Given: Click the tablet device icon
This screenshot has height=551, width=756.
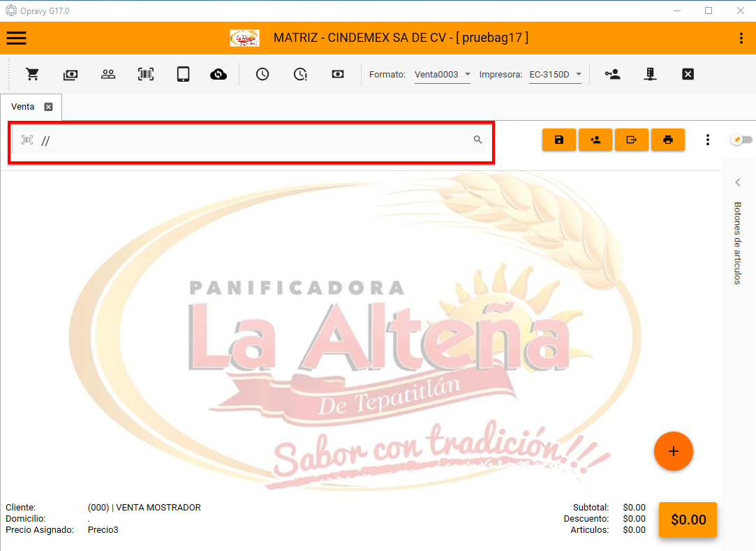Looking at the screenshot, I should [183, 74].
